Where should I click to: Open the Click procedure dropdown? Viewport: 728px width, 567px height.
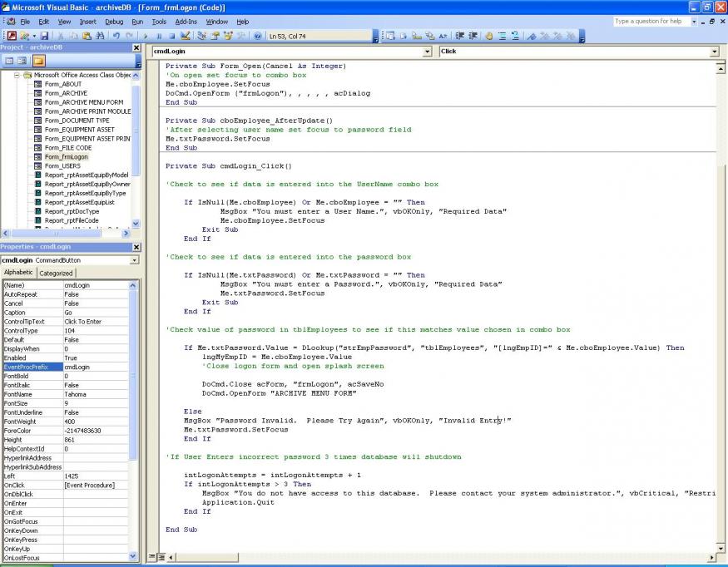(714, 52)
